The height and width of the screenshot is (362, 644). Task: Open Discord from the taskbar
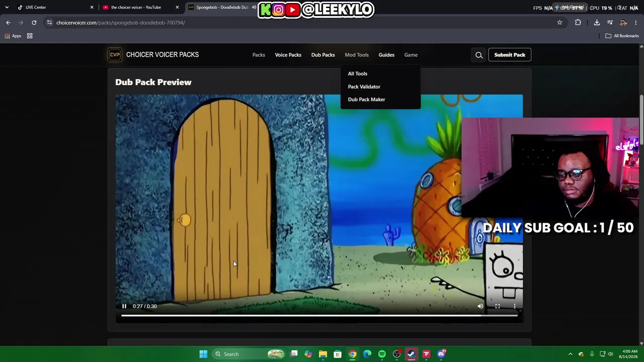coord(441,354)
